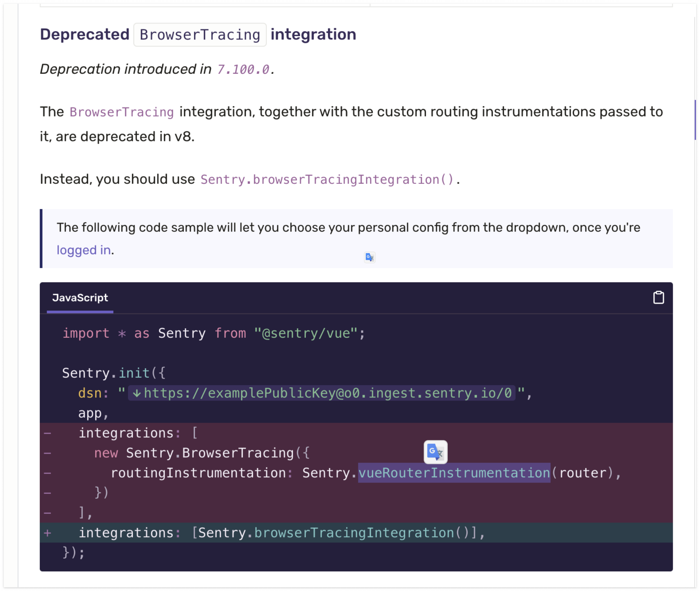Select the JavaScript tab
Image resolution: width=700 pixels, height=591 pixels.
pos(80,298)
